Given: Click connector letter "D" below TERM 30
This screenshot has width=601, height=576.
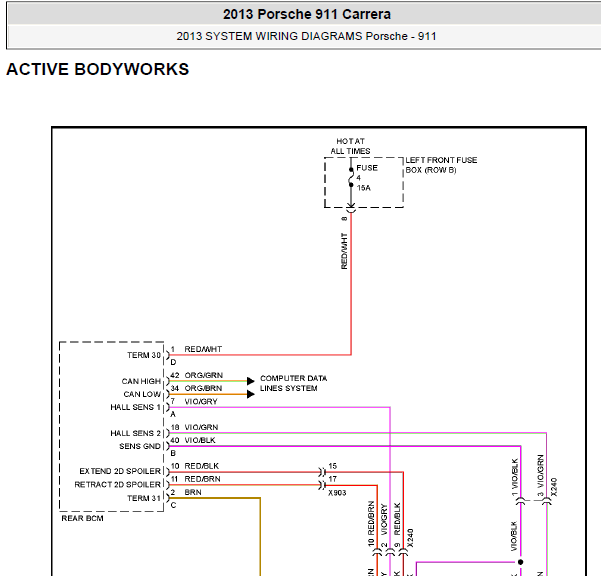Looking at the screenshot, I should click(x=173, y=362).
